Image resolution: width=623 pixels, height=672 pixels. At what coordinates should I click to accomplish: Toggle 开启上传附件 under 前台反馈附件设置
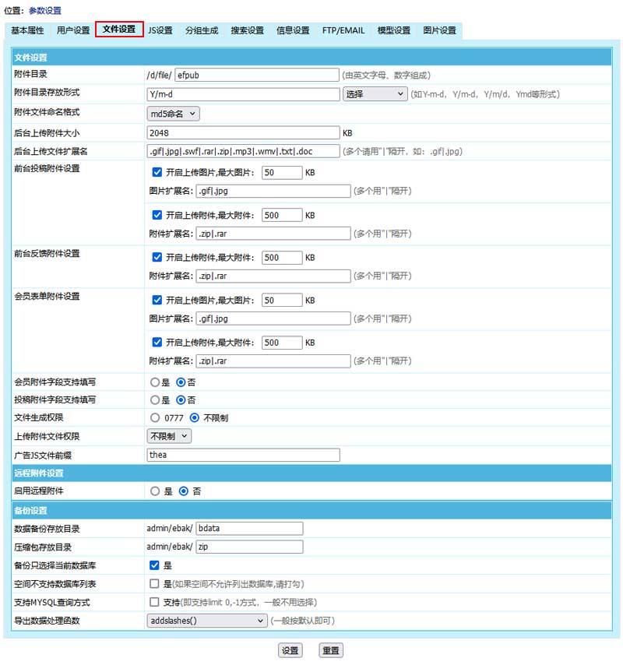click(157, 257)
